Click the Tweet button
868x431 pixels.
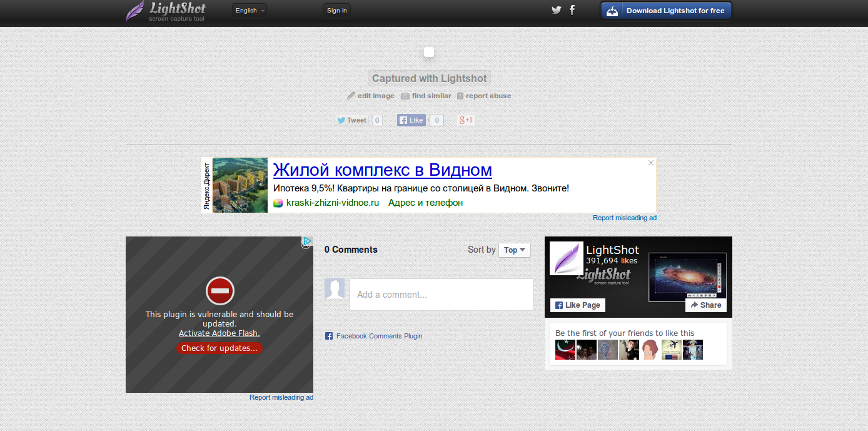352,120
